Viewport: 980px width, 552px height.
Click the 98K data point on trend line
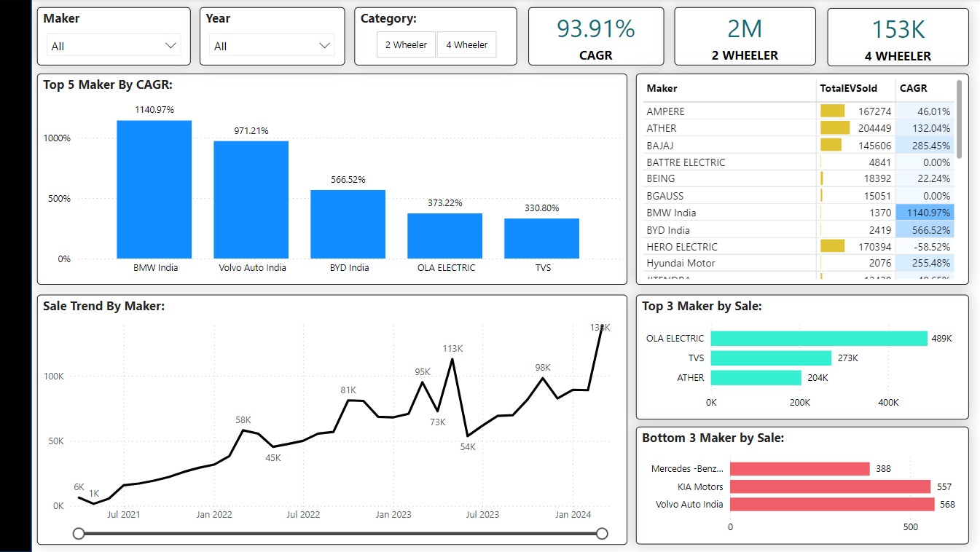point(543,378)
